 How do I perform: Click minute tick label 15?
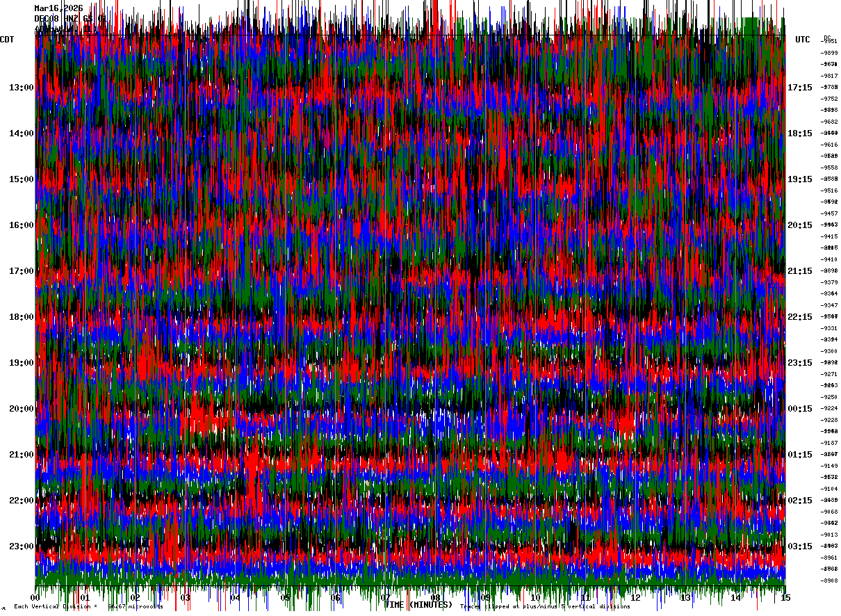785,598
